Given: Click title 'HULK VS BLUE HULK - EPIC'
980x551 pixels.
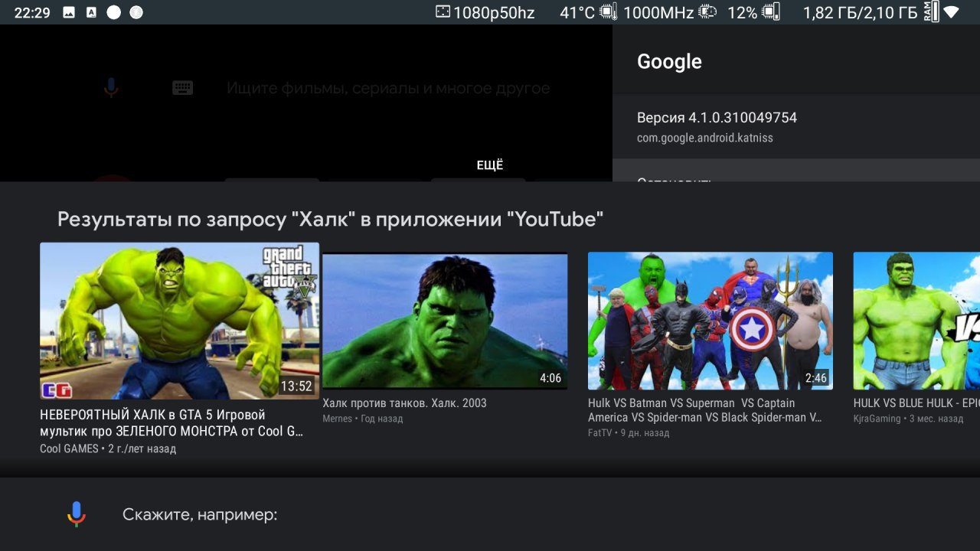Looking at the screenshot, I should (916, 403).
